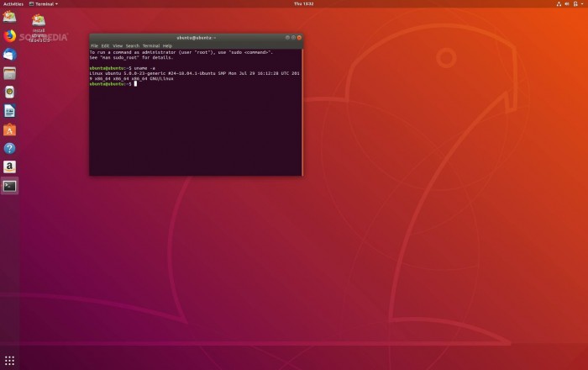Launch Thunderbird mail from the dock
Image resolution: width=588 pixels, height=370 pixels.
[9, 54]
